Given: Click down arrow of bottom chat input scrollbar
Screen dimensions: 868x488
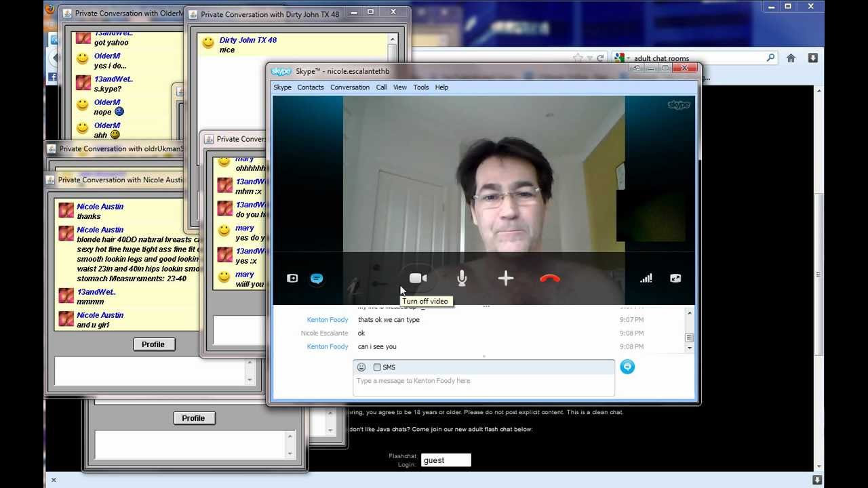Looking at the screenshot, I should (x=290, y=453).
